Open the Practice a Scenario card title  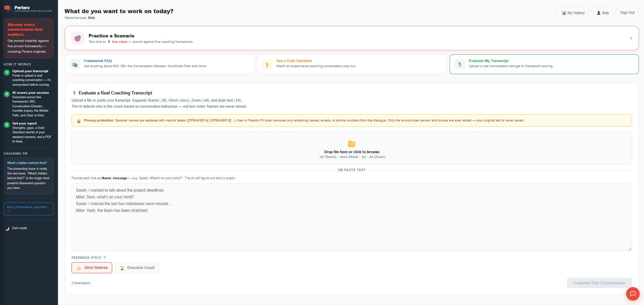coord(112,36)
